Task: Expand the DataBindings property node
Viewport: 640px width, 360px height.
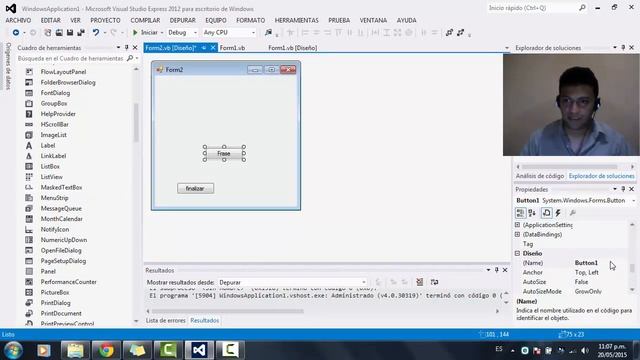Action: [x=518, y=234]
